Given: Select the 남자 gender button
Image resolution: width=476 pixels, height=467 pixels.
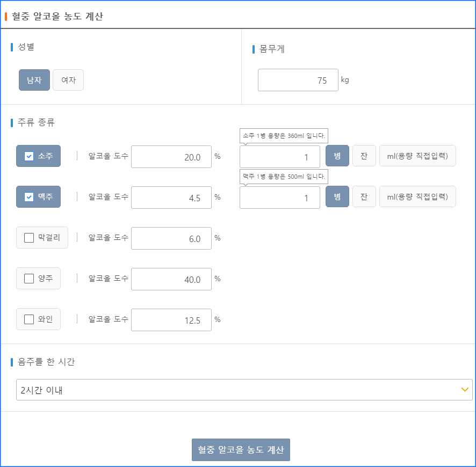Looking at the screenshot, I should point(34,79).
